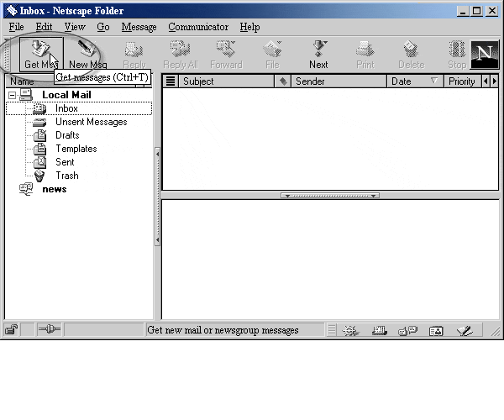Compose with the New Msg button
Image resolution: width=504 pixels, height=420 pixels.
(x=87, y=55)
